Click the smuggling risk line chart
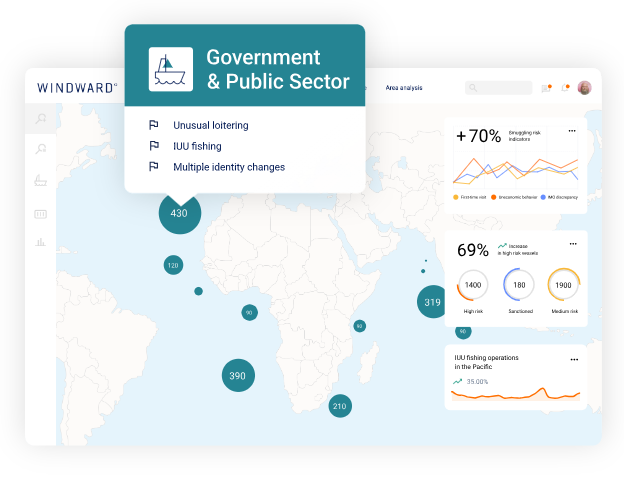The height and width of the screenshot is (479, 624). click(x=515, y=171)
